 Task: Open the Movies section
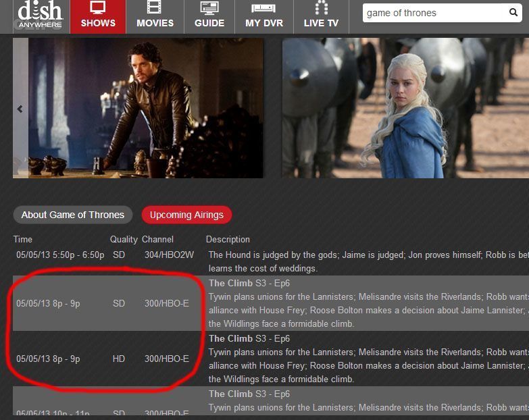pos(155,16)
